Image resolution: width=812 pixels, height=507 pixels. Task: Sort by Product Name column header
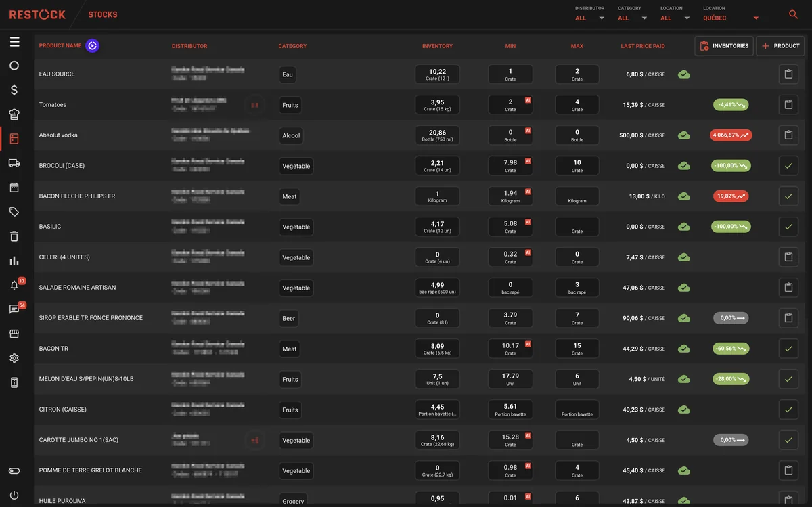click(x=60, y=46)
